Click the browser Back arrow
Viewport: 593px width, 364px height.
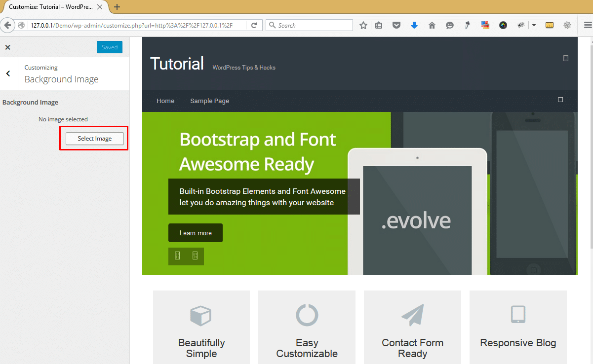(x=8, y=25)
